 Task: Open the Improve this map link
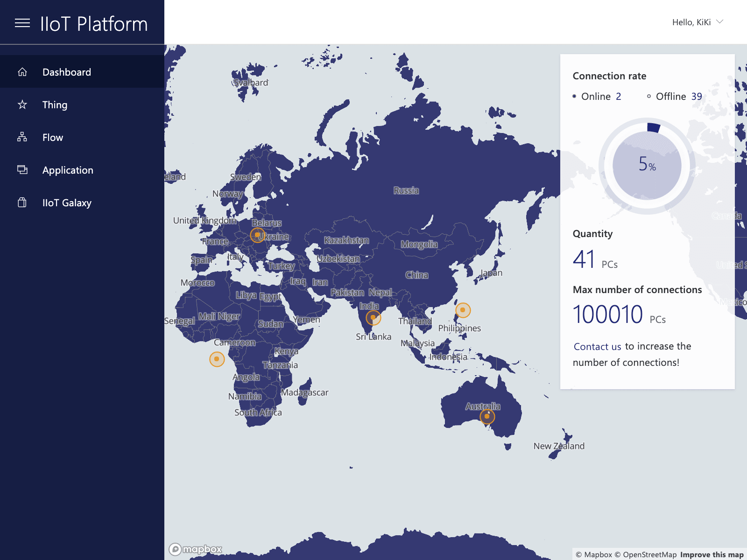pos(712,554)
